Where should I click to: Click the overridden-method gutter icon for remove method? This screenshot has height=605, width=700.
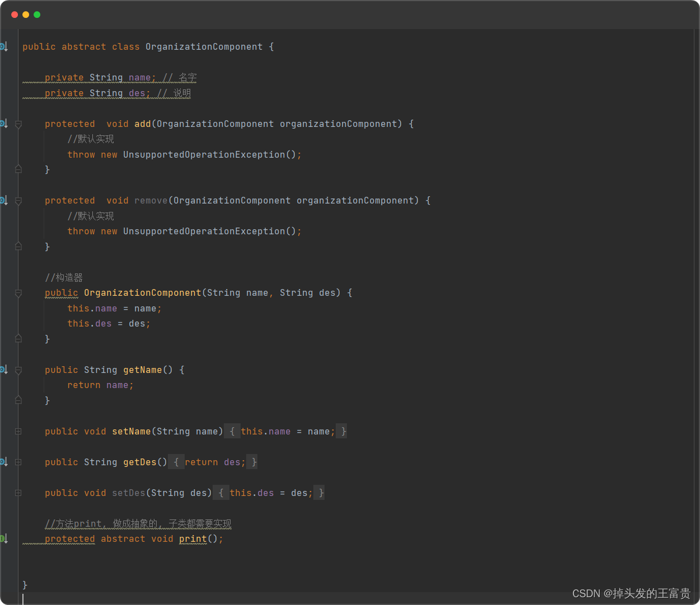click(x=4, y=200)
